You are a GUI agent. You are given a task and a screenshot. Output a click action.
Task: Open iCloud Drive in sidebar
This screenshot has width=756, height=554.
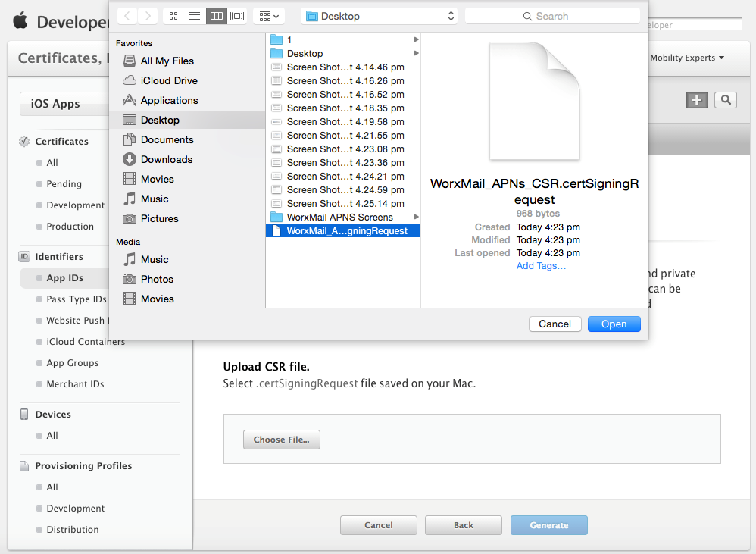click(168, 80)
